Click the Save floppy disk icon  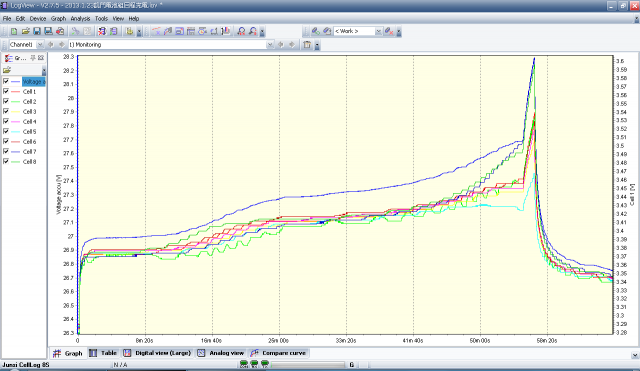(x=37, y=31)
